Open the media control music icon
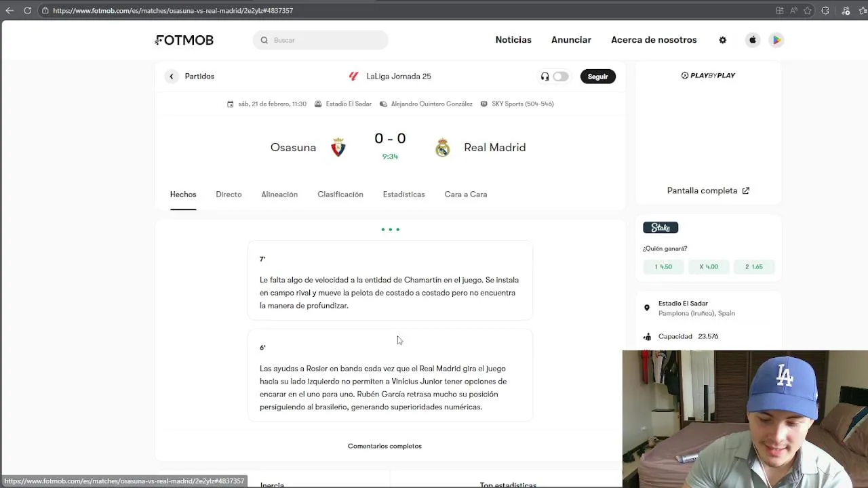Screen dimensions: 868x488 coord(846,10)
